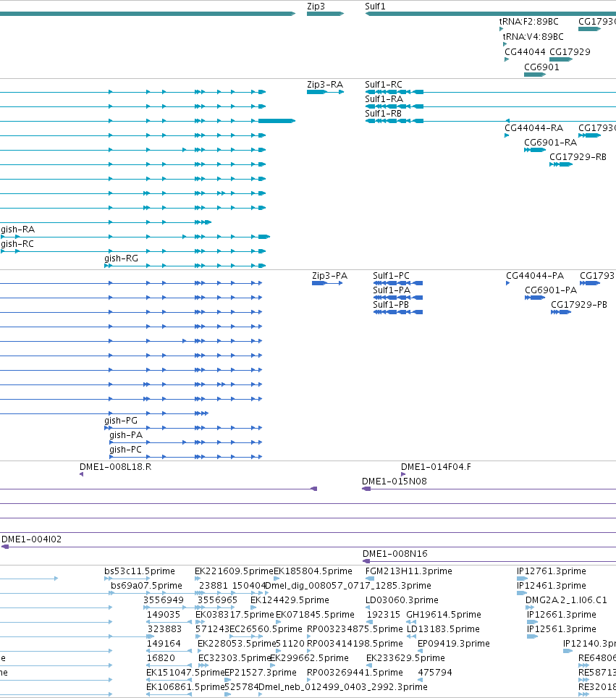
Task: Open the gish-PC protein label
Action: point(125,450)
